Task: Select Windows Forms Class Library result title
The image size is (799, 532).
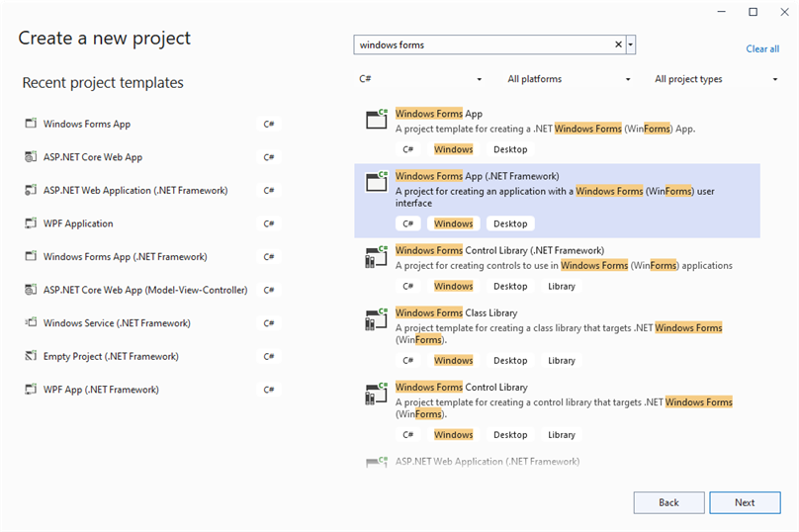Action: tap(456, 312)
